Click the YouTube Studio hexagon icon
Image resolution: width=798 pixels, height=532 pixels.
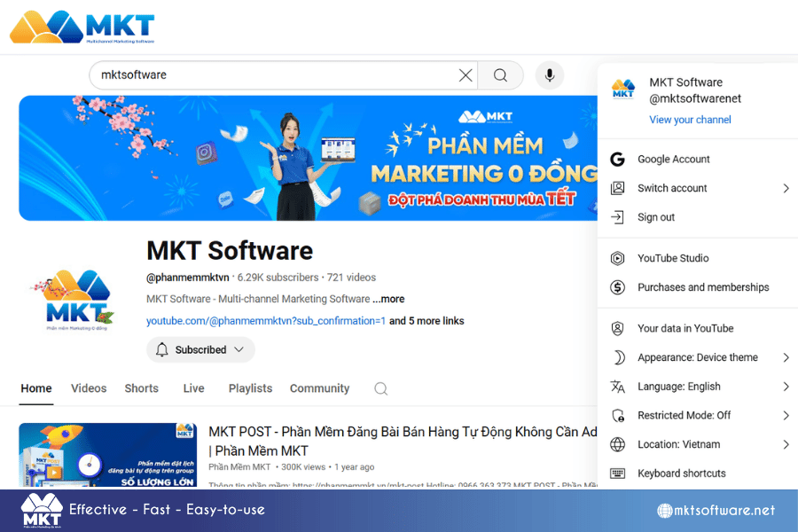617,258
